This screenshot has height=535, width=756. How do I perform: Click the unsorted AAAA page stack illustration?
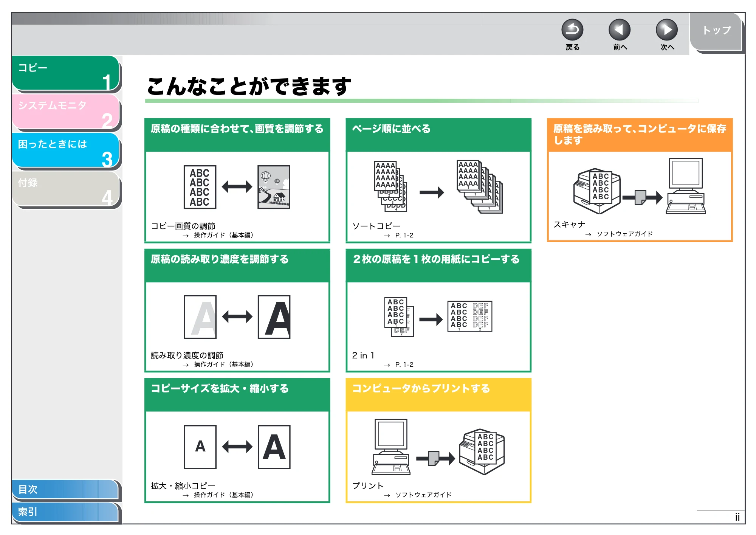point(391,186)
